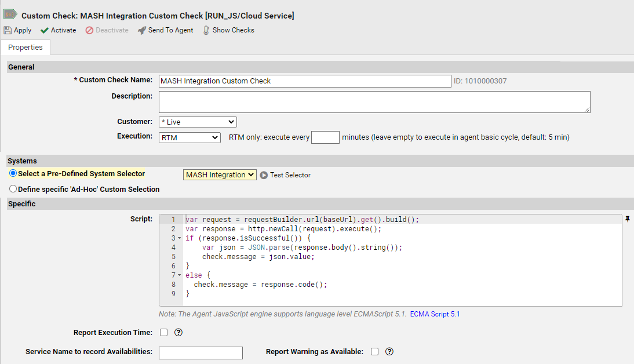Click the Apply save icon
This screenshot has height=364, width=634.
(8, 30)
